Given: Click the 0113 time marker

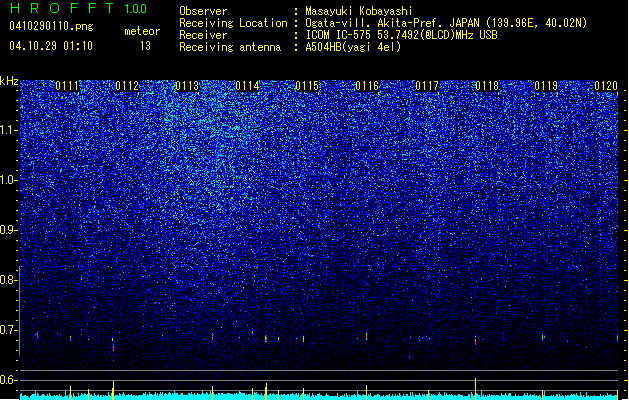Looking at the screenshot, I should (x=187, y=86).
